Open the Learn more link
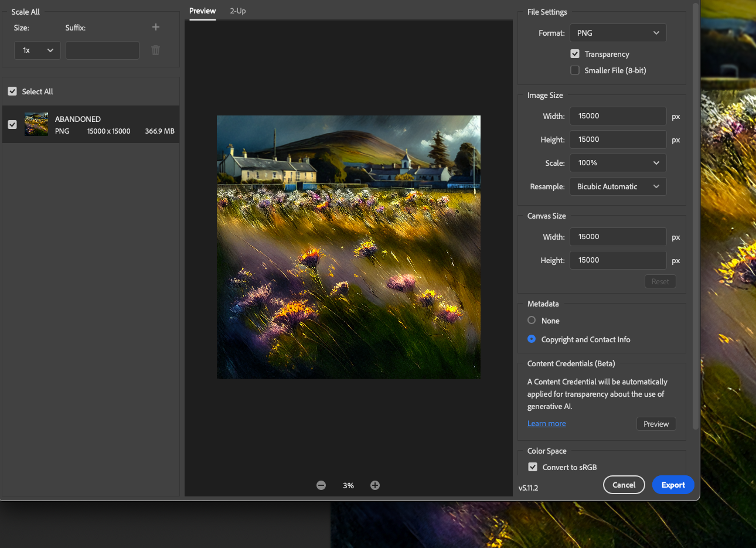Image resolution: width=756 pixels, height=548 pixels. point(546,424)
